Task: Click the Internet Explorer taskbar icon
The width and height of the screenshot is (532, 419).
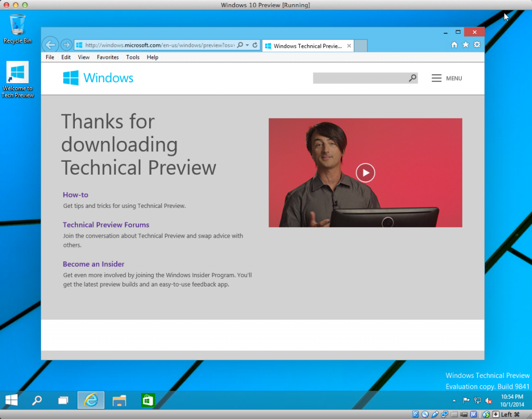Action: 91,400
